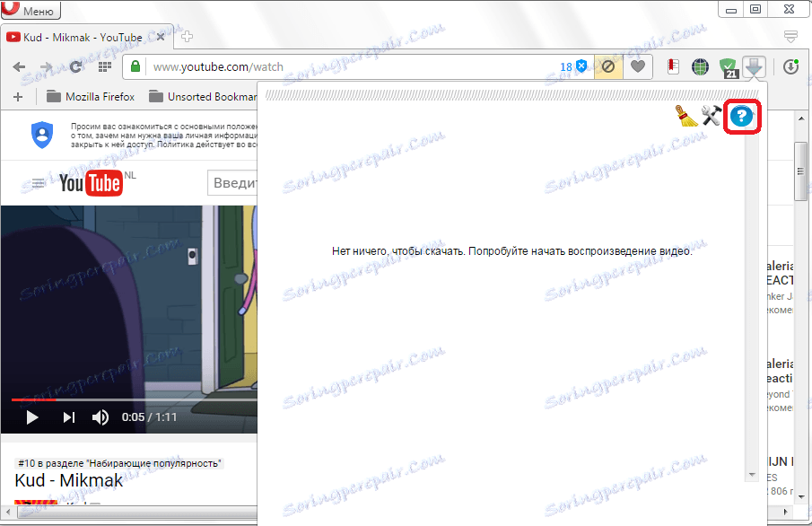Open browser downloads icon
The image size is (812, 526).
coord(790,66)
